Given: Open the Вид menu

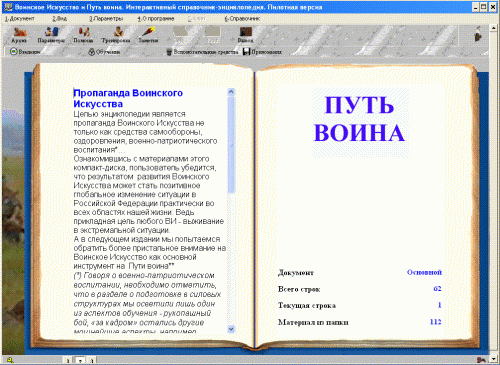Looking at the screenshot, I should [60, 19].
